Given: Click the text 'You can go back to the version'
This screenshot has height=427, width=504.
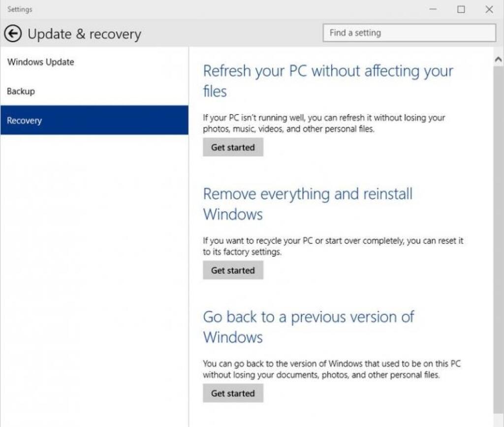Looking at the screenshot, I should 331,369.
